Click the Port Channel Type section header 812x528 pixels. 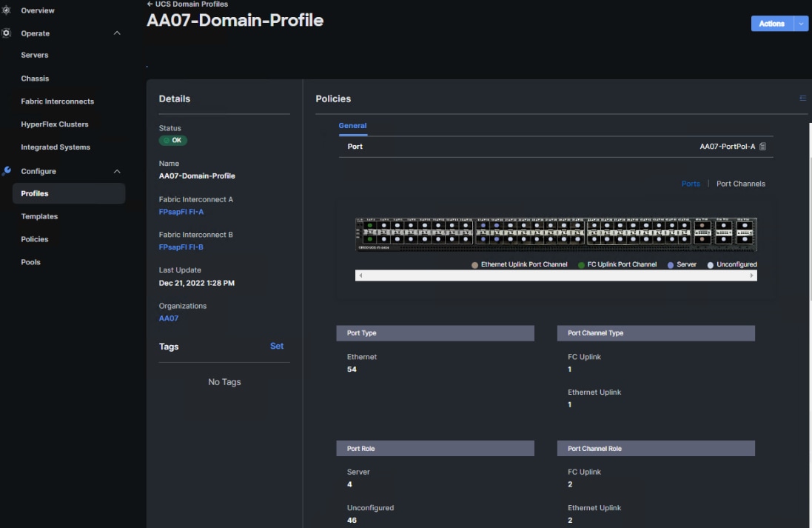[656, 333]
